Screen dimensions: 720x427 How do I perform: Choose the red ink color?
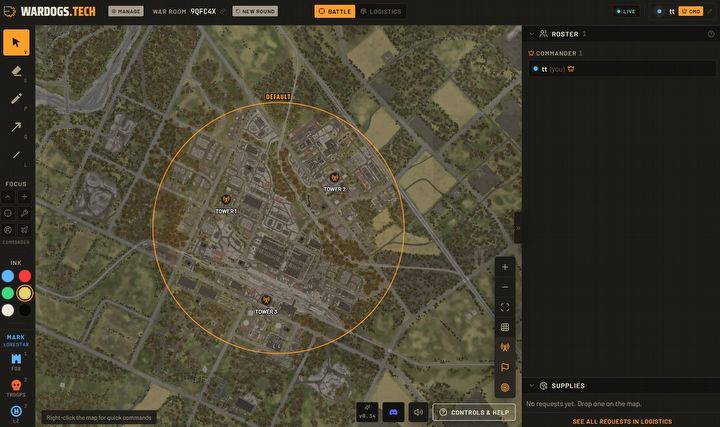(x=25, y=276)
